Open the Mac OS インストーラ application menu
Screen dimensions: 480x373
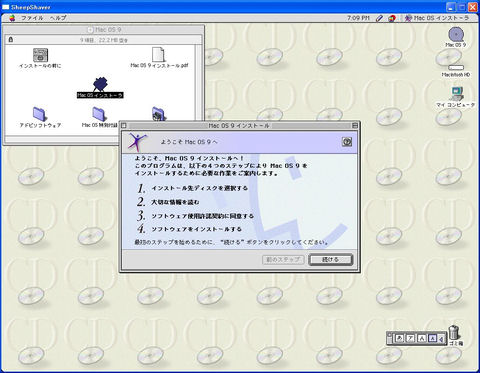437,18
